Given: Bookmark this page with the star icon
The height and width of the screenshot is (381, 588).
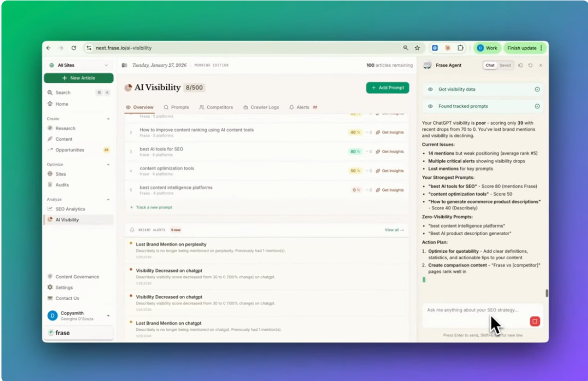Looking at the screenshot, I should (417, 48).
